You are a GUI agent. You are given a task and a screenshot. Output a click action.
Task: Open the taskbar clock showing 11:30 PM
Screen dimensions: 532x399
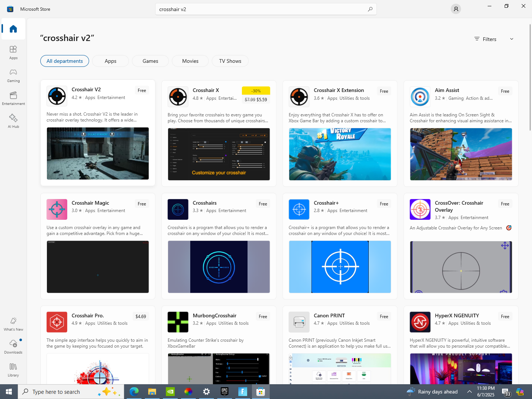click(485, 392)
